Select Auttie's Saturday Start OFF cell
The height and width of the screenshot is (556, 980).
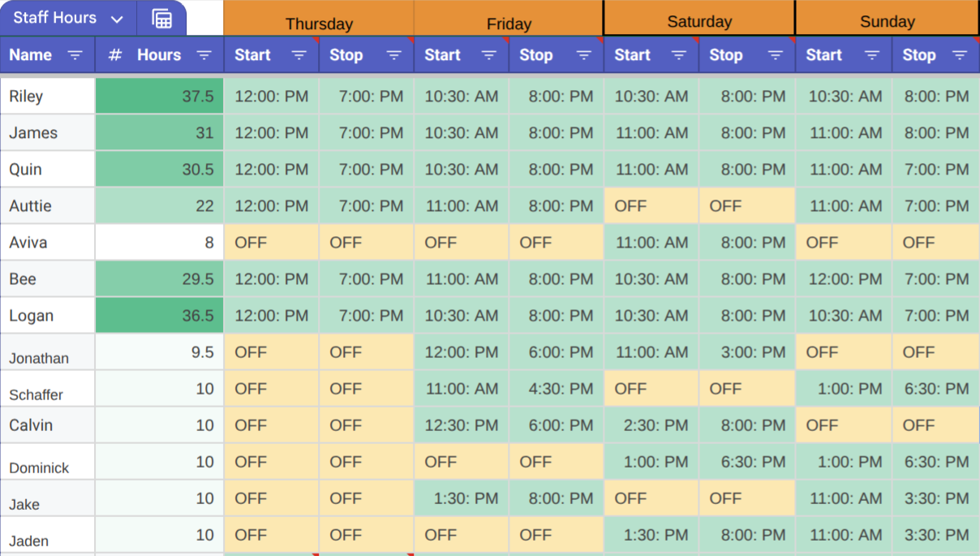click(651, 206)
